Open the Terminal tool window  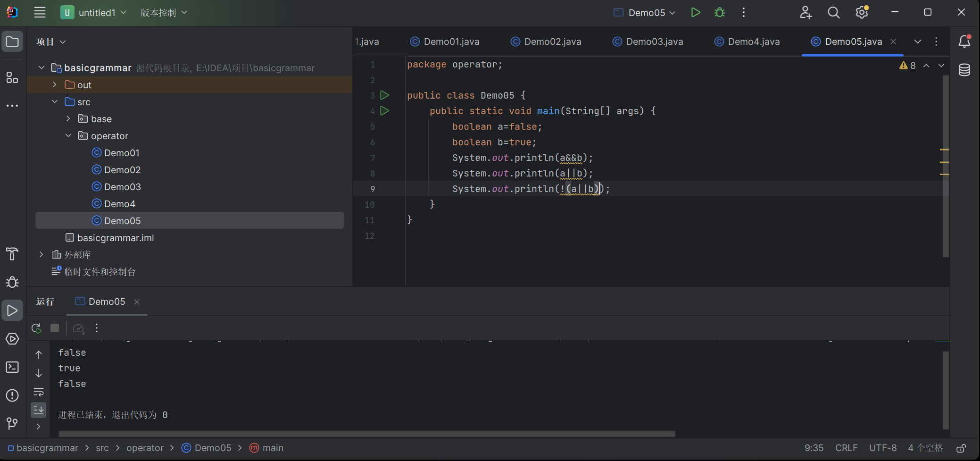(x=12, y=367)
